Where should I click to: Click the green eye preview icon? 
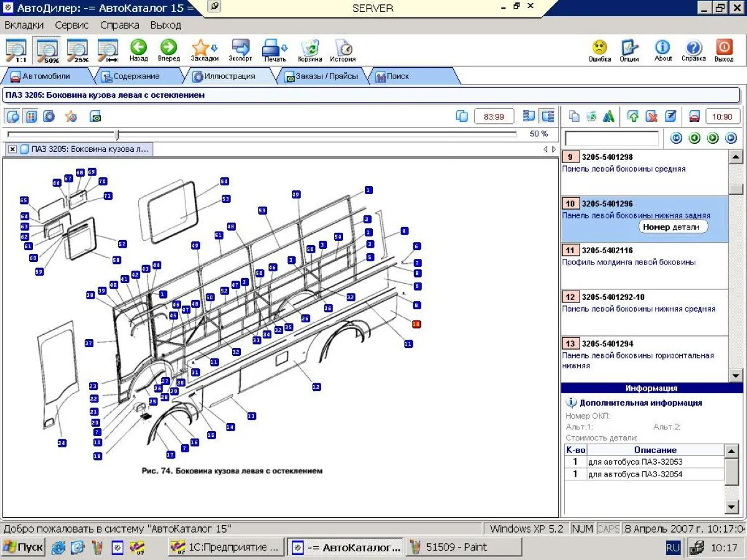pos(95,116)
